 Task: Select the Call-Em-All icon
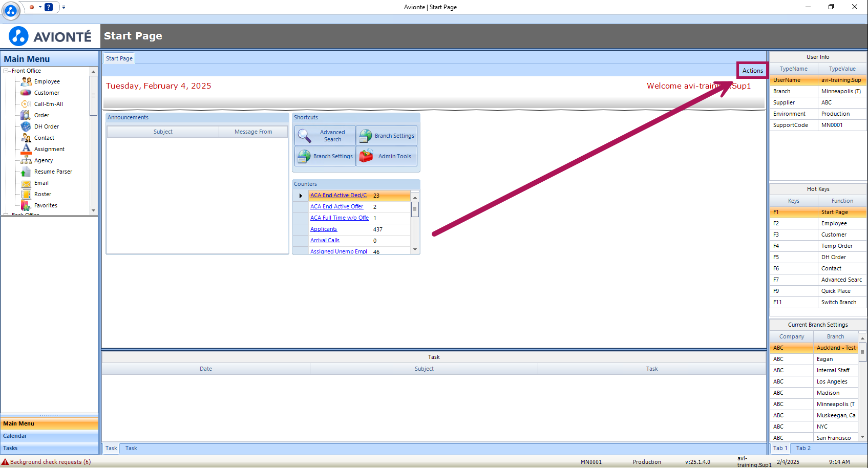tap(26, 104)
